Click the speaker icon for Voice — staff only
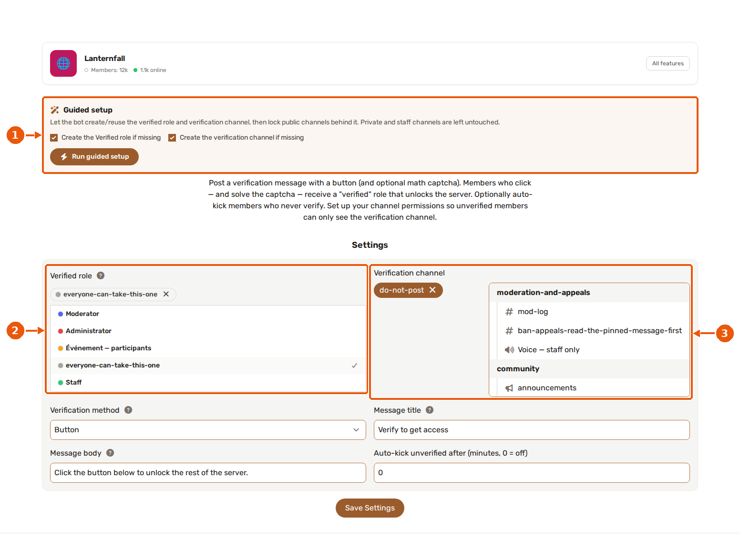Viewport: 740px width, 560px height. [x=509, y=350]
